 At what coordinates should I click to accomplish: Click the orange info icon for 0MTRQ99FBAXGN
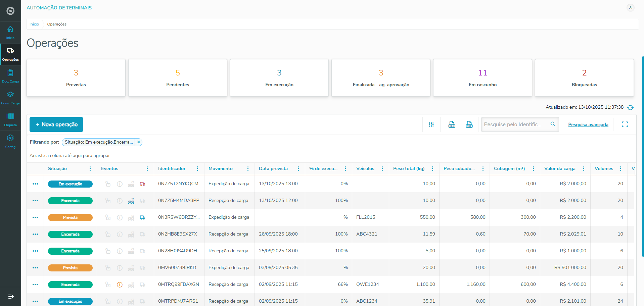(120, 285)
